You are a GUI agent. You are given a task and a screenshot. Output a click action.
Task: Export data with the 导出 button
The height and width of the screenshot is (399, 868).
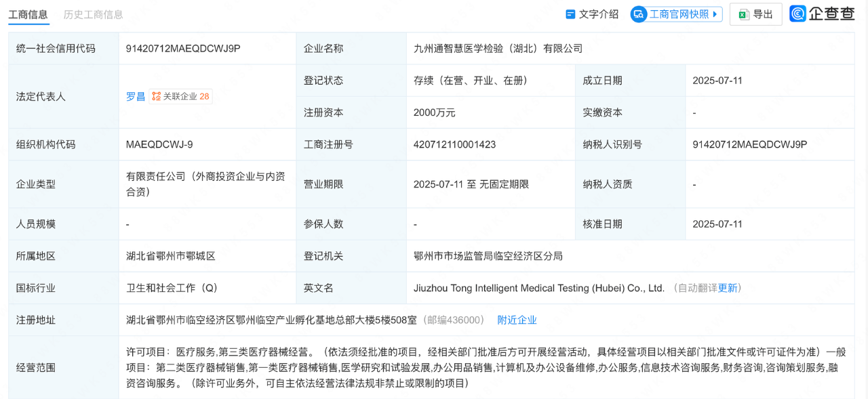(x=755, y=14)
